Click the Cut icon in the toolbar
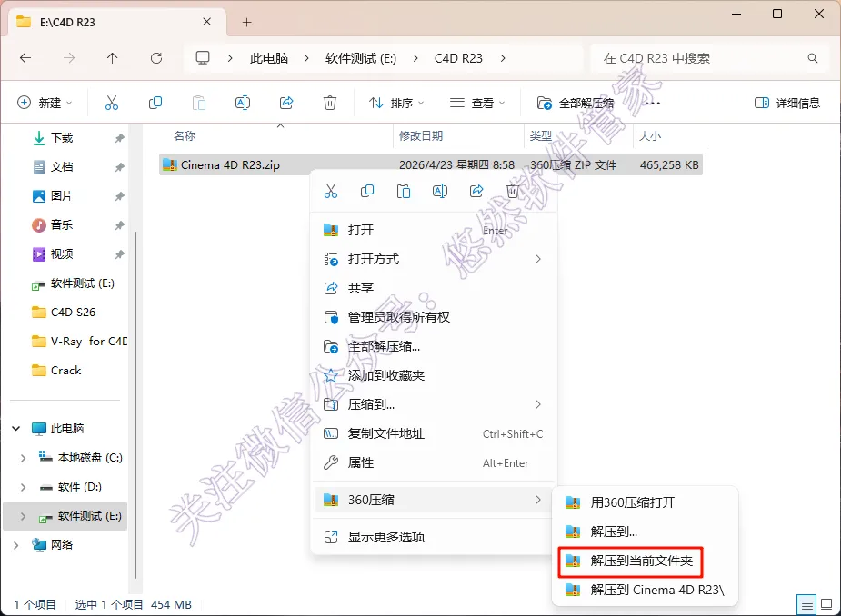Viewport: 841px width, 616px height. click(112, 103)
